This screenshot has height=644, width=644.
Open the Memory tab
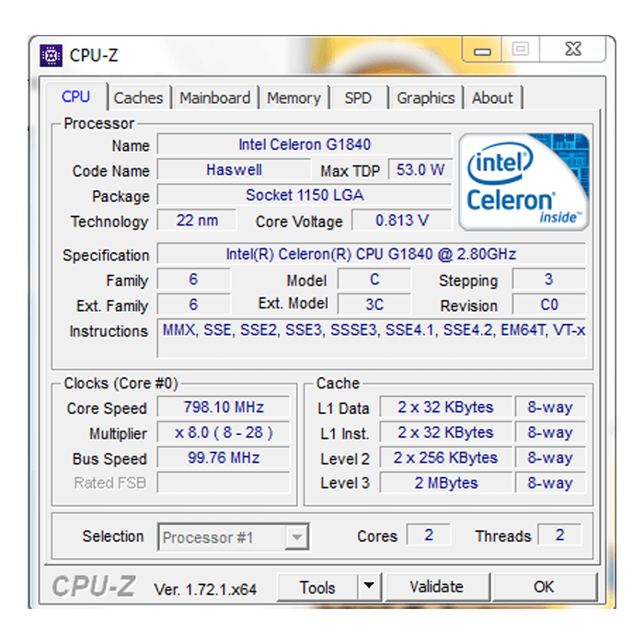293,98
